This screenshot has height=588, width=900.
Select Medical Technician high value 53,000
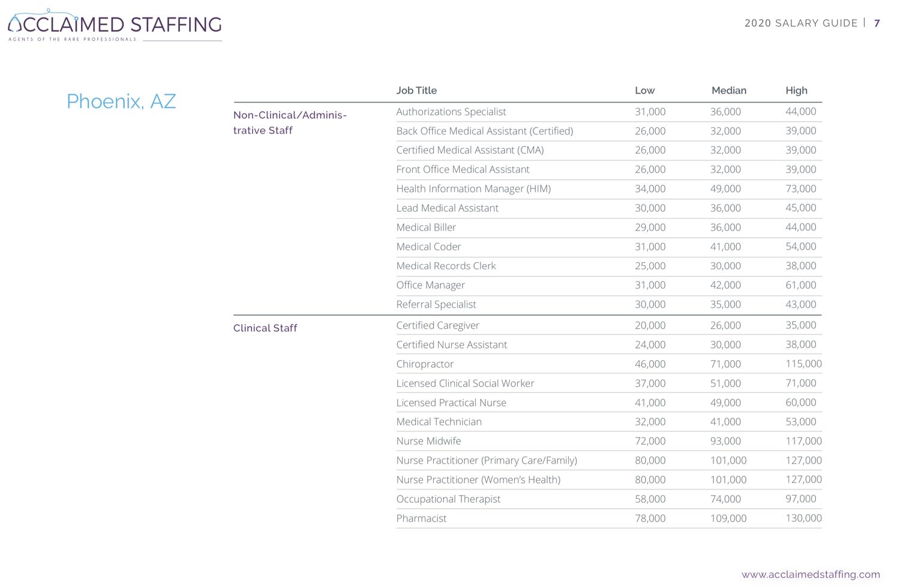coord(801,422)
